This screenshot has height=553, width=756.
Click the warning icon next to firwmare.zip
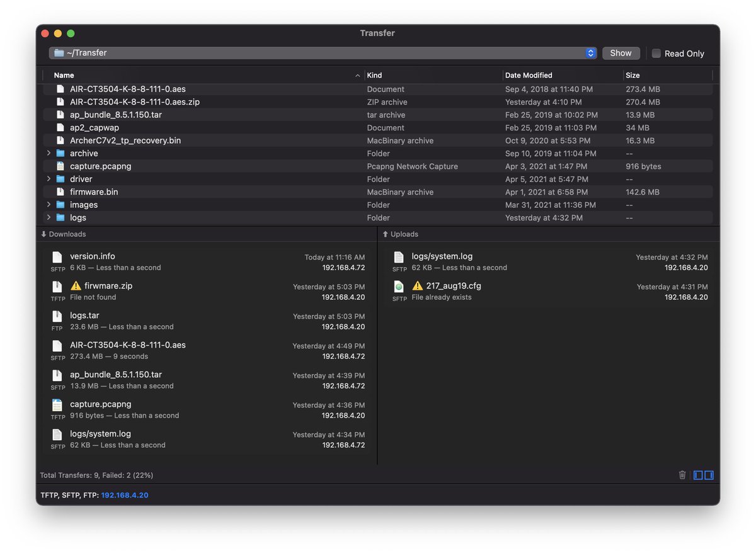[76, 286]
